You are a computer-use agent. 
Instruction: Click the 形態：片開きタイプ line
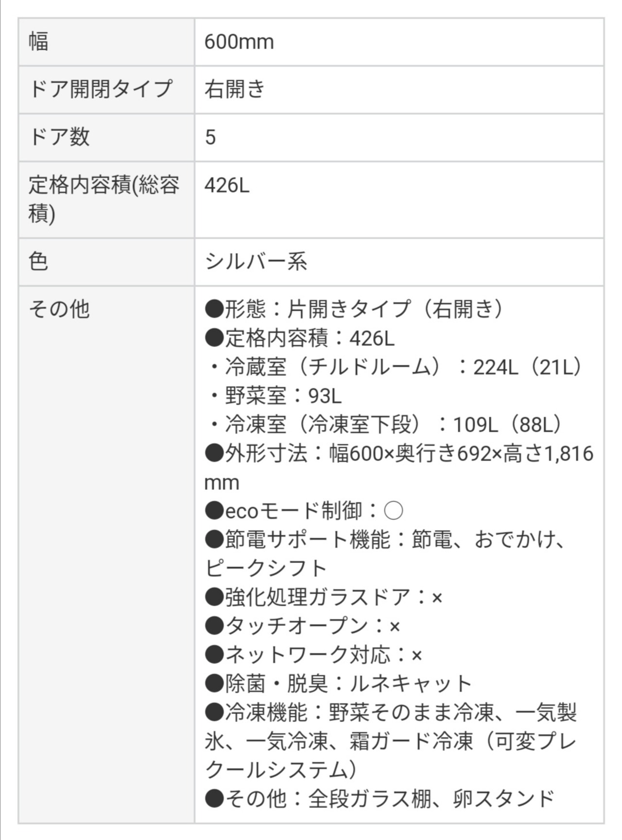(x=355, y=309)
